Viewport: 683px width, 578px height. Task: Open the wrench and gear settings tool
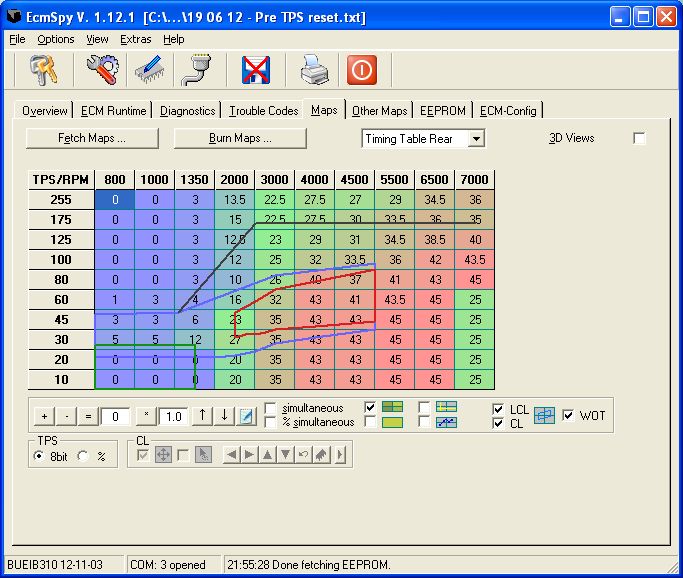point(101,70)
